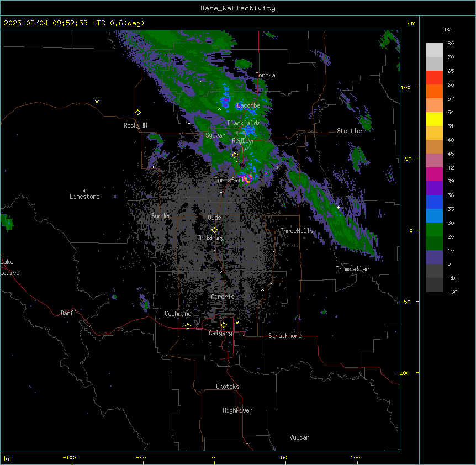Select the magenta swatch between 42 and 39 dBZ
This screenshot has width=476, height=465.
point(434,174)
